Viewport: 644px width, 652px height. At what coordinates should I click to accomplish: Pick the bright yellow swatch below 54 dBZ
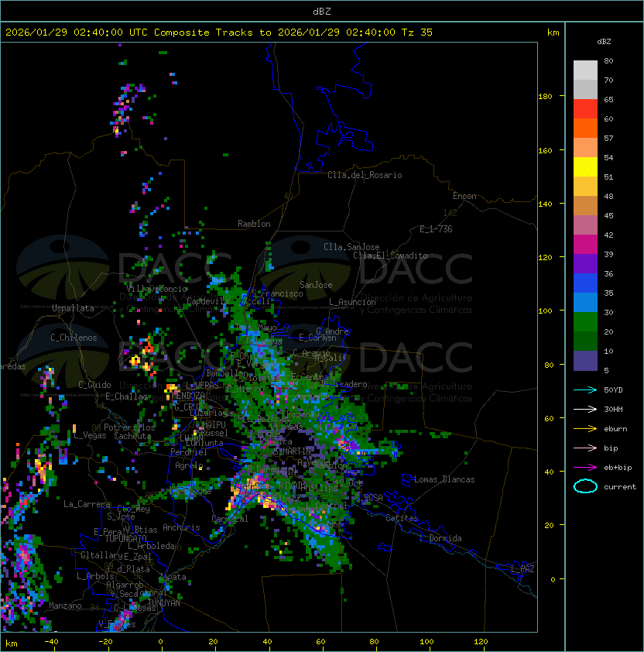point(585,167)
